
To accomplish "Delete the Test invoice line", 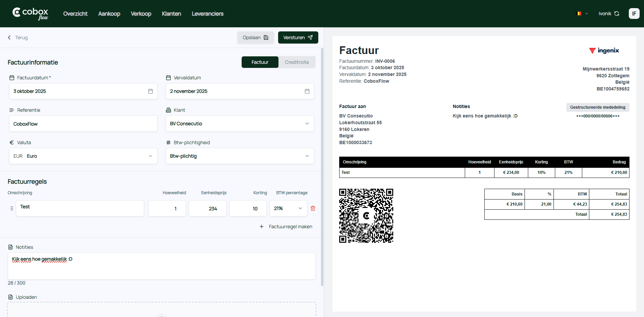I will 313,208.
